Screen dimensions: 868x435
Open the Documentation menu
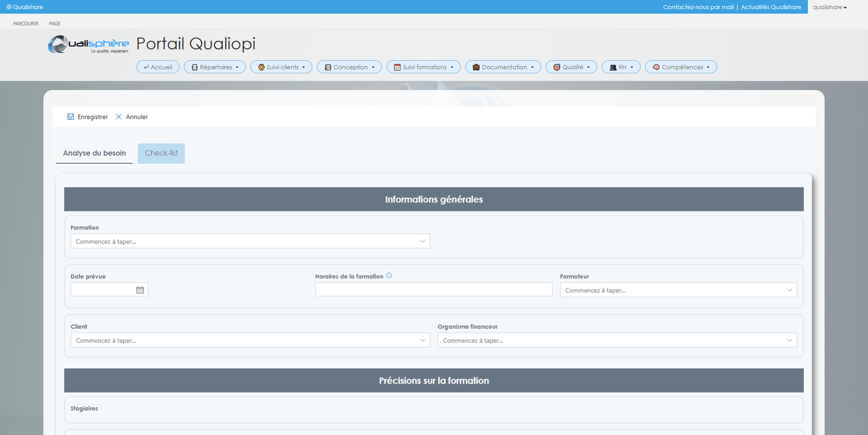[503, 67]
